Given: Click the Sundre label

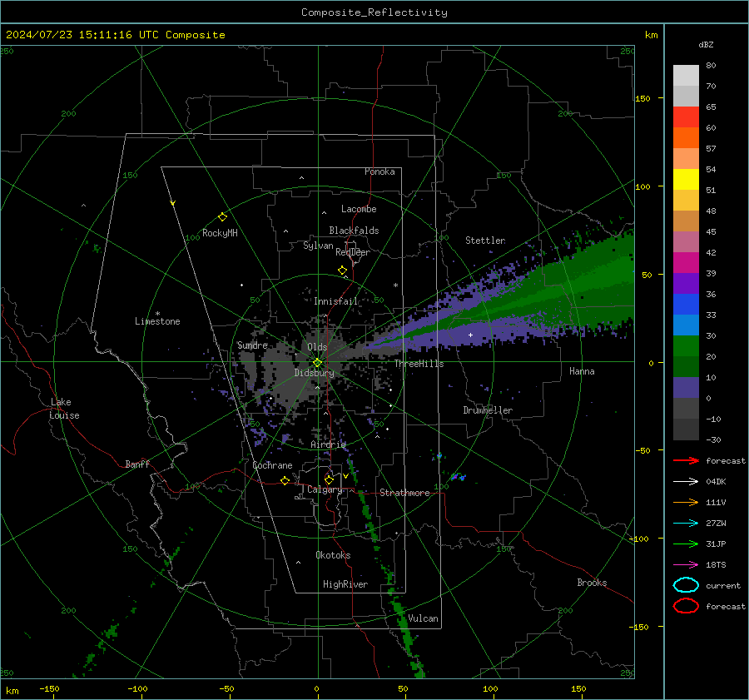Looking at the screenshot, I should pyautogui.click(x=252, y=345).
